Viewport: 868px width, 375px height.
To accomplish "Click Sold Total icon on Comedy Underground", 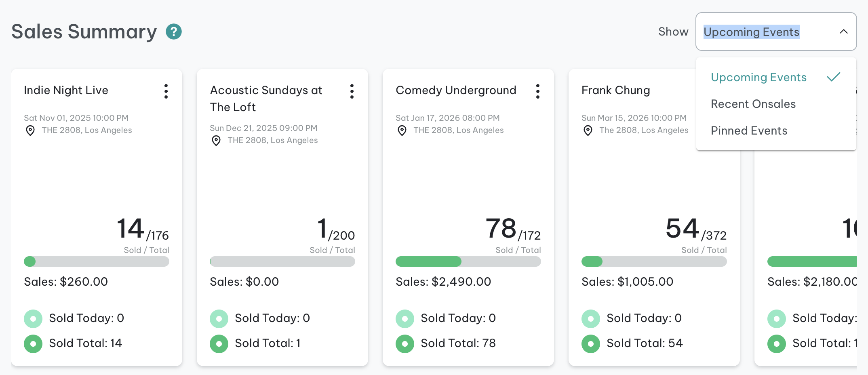I will [405, 344].
